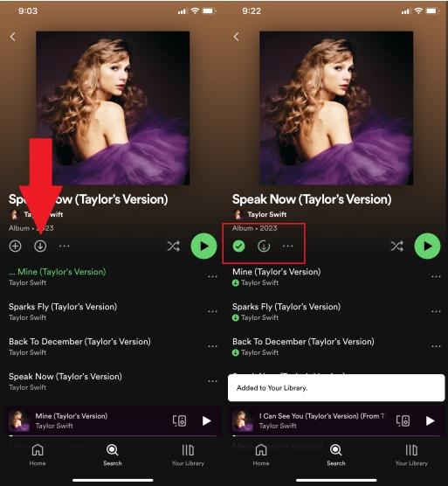The image size is (448, 486).
Task: Tap the back arrow on the 9:03 screen
Action: tap(12, 37)
